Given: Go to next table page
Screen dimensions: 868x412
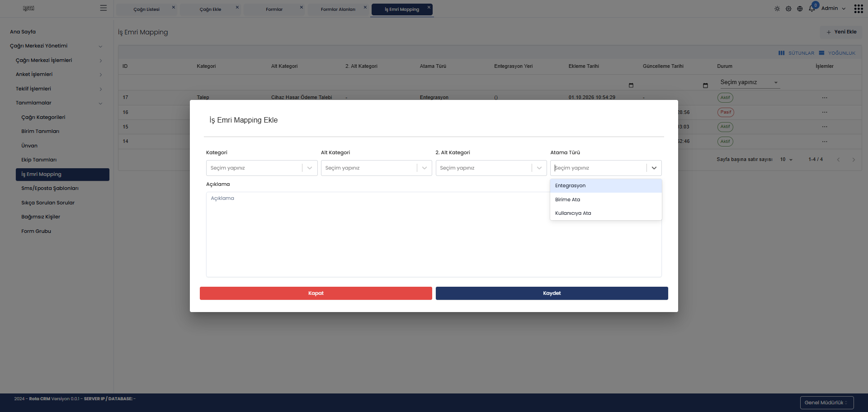Looking at the screenshot, I should point(854,160).
